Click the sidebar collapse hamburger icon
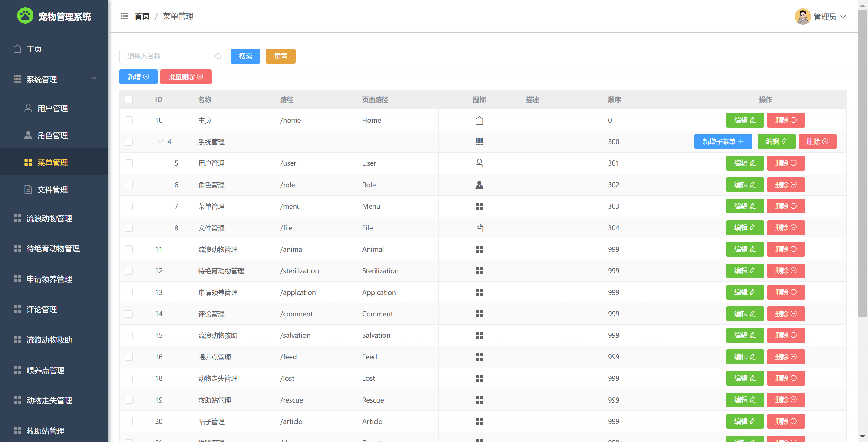The width and height of the screenshot is (868, 442). [x=124, y=16]
